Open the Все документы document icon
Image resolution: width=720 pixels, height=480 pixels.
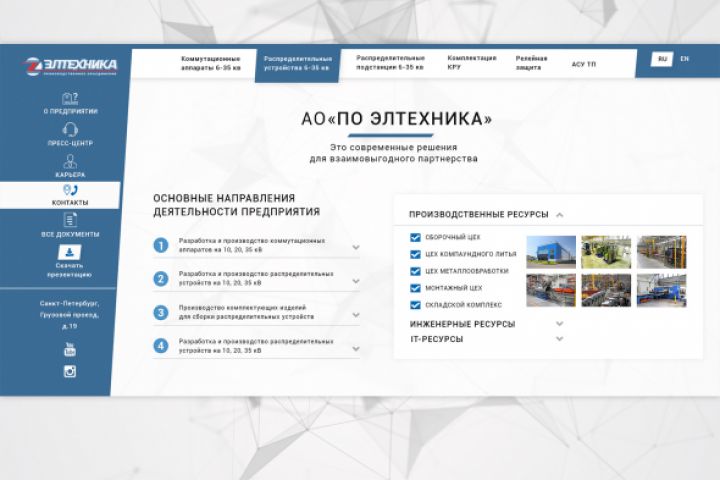70,220
